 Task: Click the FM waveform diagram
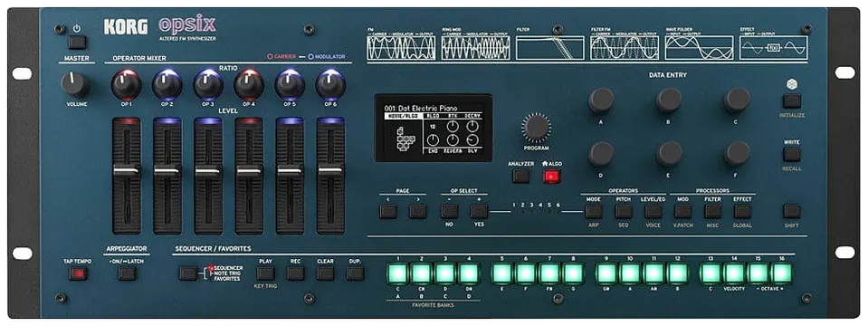pos(401,48)
